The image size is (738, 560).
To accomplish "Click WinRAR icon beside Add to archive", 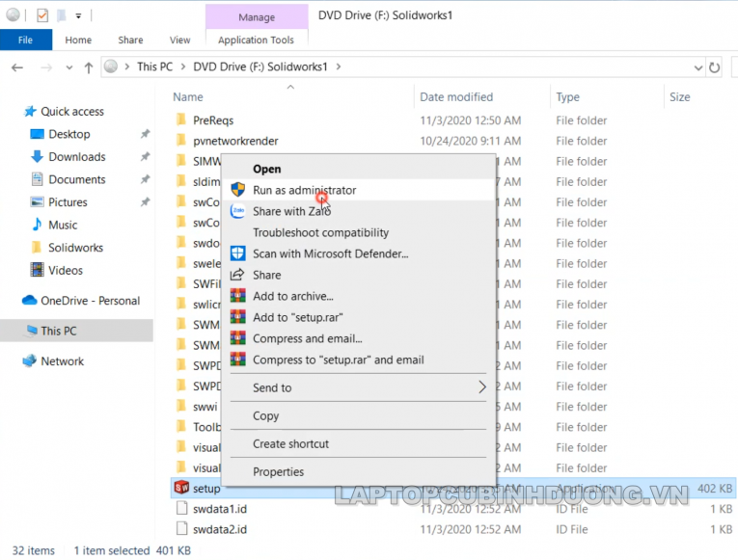I will coord(237,296).
